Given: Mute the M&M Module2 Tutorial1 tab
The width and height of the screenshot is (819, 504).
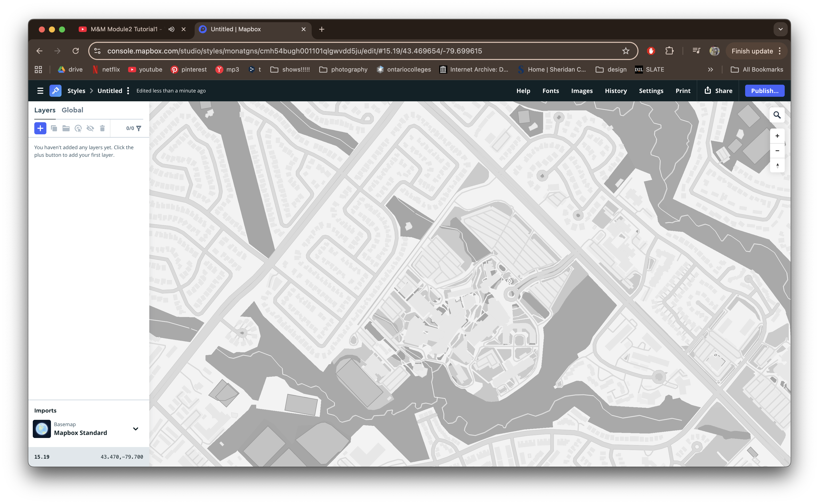Looking at the screenshot, I should tap(171, 29).
